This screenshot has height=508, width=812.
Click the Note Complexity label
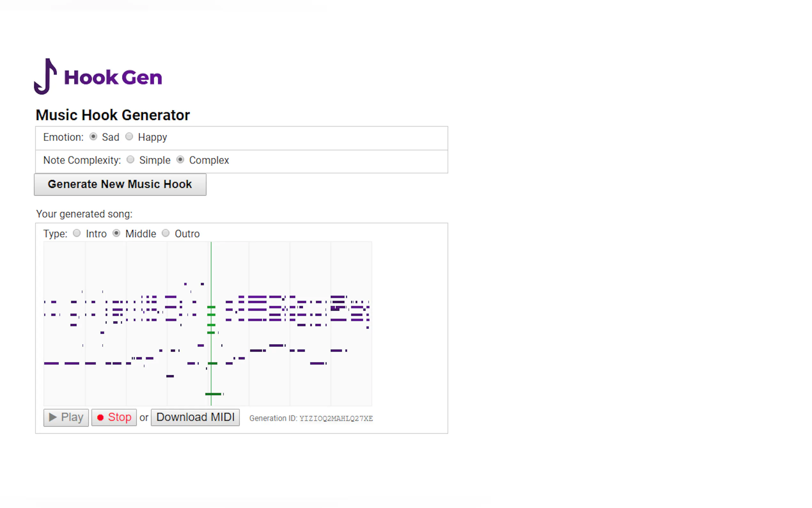pyautogui.click(x=82, y=160)
